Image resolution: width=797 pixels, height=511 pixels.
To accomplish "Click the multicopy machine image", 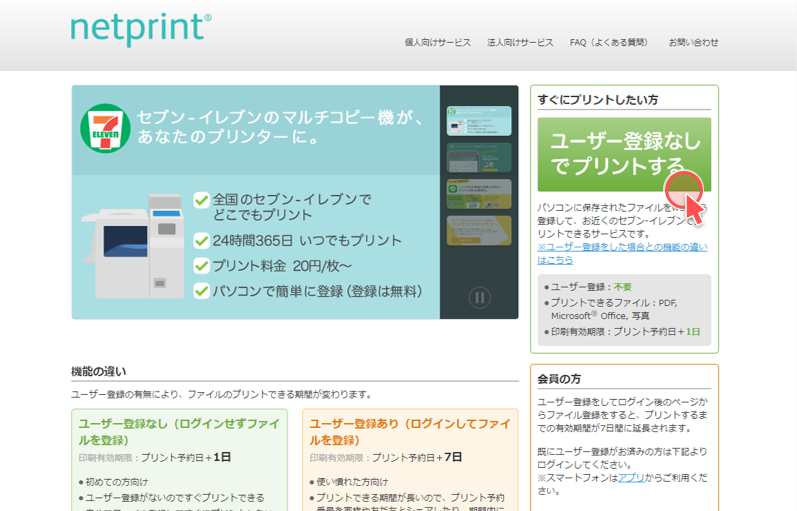I will coord(133,246).
